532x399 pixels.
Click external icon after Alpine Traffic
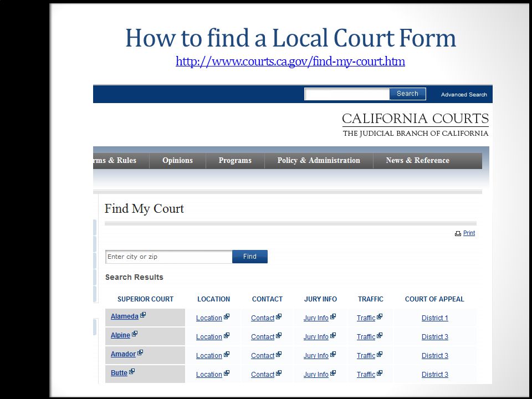click(x=379, y=336)
